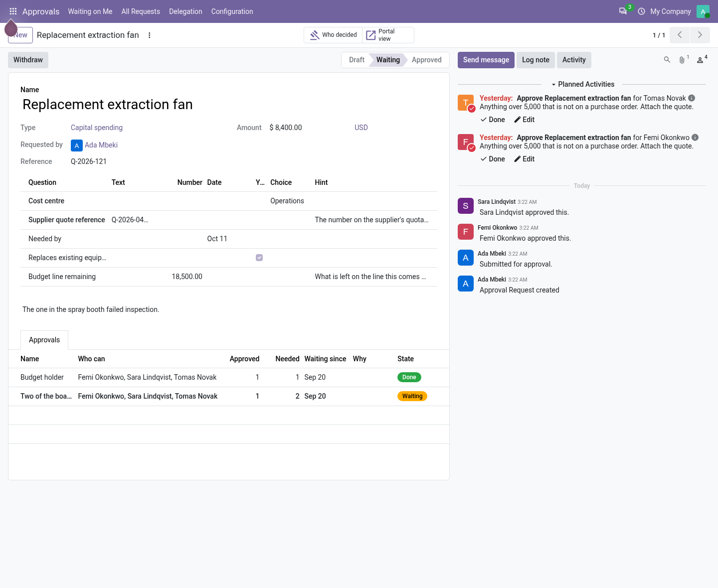Open the Waiting on Me menu
Screen dimensions: 718x588
click(90, 11)
